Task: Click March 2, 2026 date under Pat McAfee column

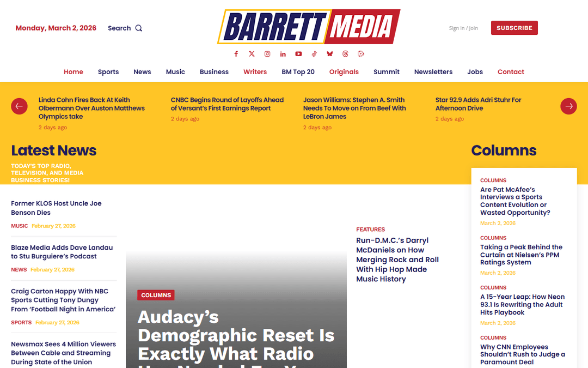Action: (498, 223)
